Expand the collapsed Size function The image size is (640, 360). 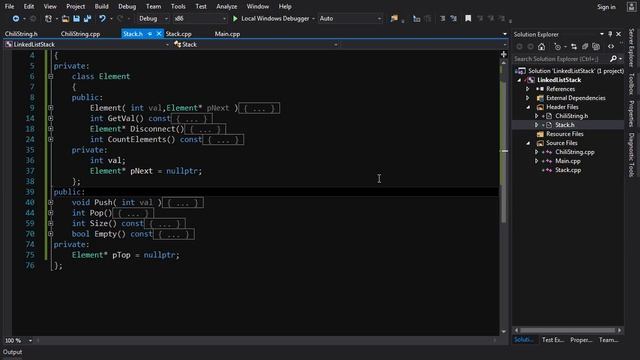pyautogui.click(x=51, y=224)
